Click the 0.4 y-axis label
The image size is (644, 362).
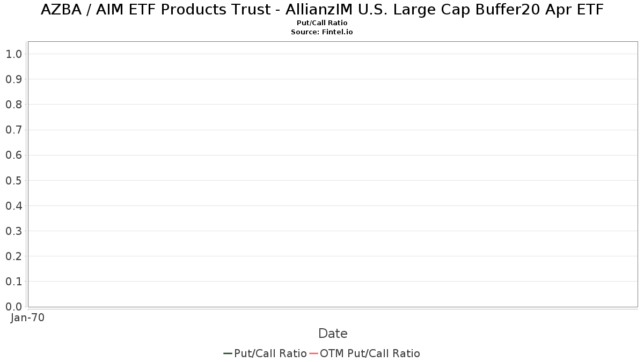pos(13,206)
